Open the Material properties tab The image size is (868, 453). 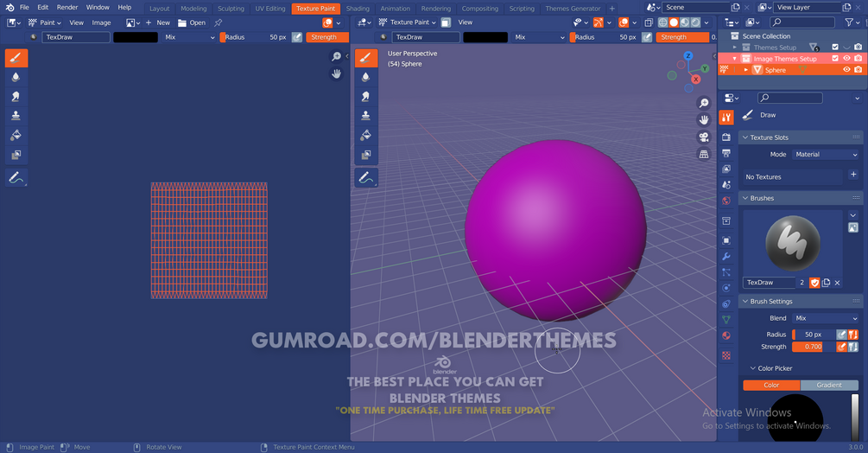pyautogui.click(x=726, y=335)
